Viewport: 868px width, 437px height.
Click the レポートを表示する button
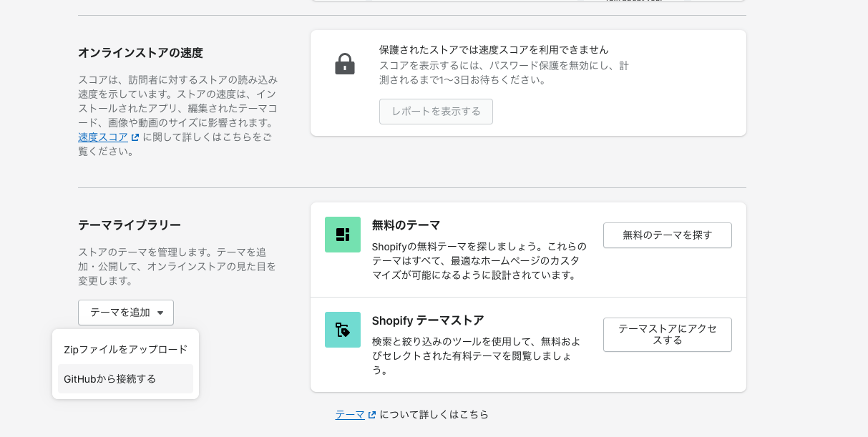click(436, 112)
